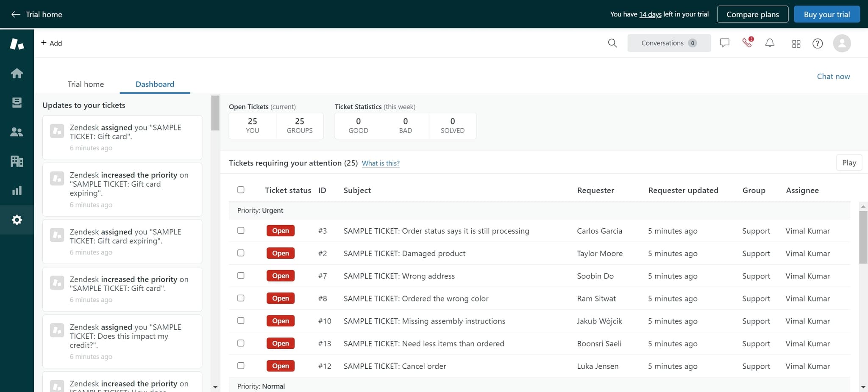Select the Dashboard tab
This screenshot has height=392, width=868.
155,84
